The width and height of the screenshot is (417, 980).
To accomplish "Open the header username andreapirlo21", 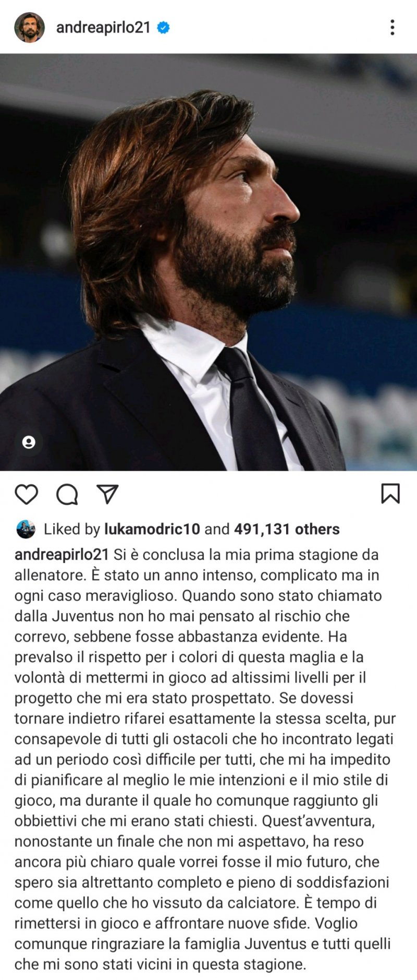I will tap(103, 28).
